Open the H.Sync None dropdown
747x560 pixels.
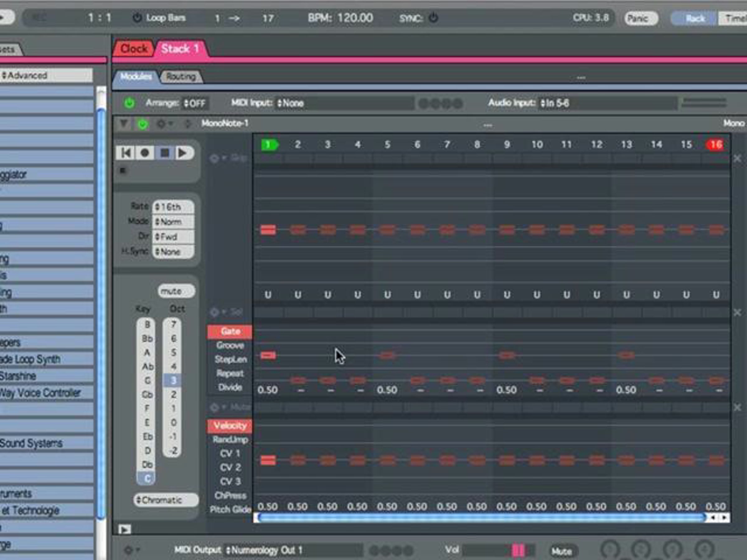click(173, 252)
